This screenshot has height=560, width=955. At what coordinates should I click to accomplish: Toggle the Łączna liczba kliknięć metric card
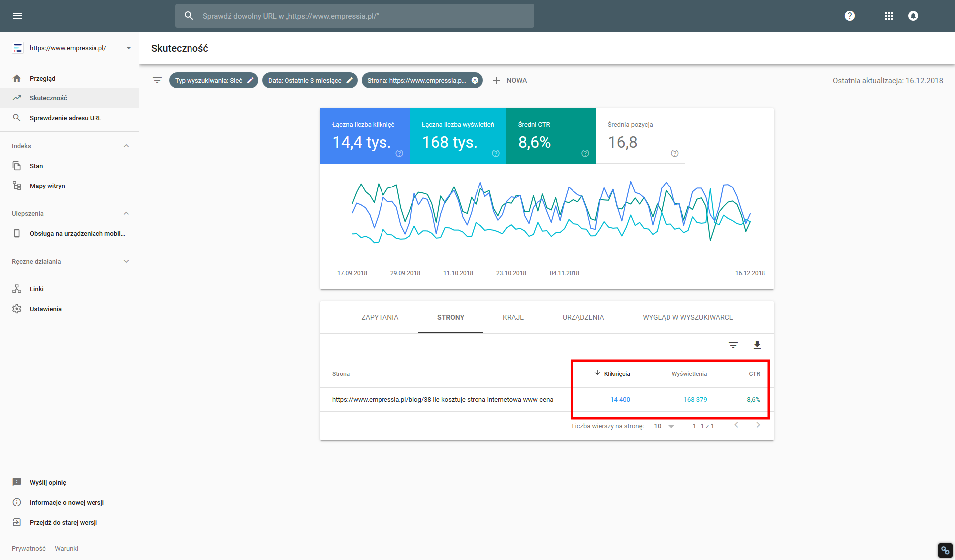365,136
